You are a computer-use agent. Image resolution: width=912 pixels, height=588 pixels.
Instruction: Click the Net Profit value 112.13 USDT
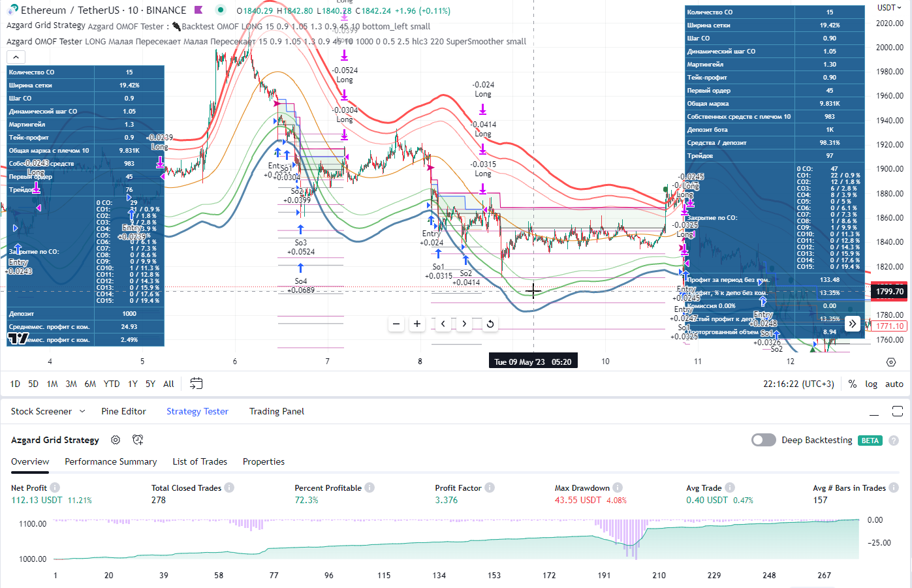pyautogui.click(x=37, y=500)
